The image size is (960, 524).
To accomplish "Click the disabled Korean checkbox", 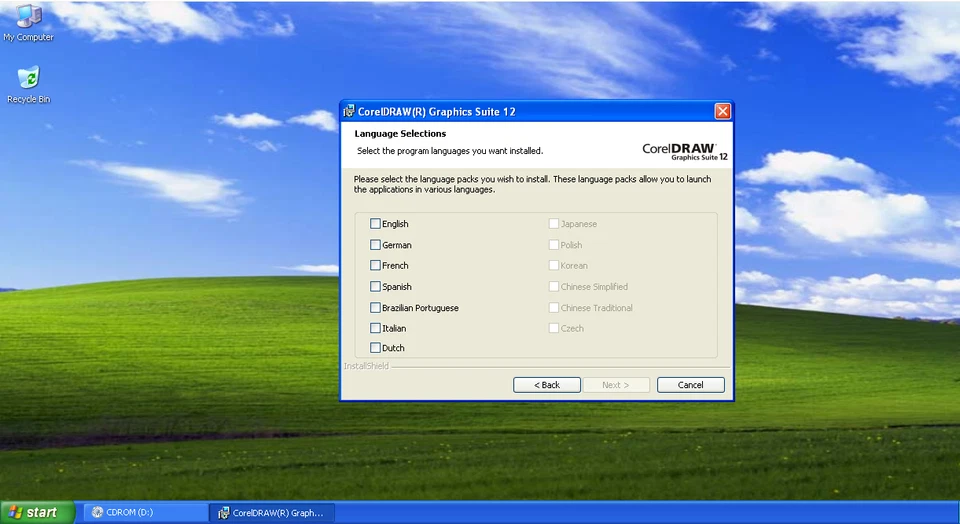I will click(x=553, y=266).
